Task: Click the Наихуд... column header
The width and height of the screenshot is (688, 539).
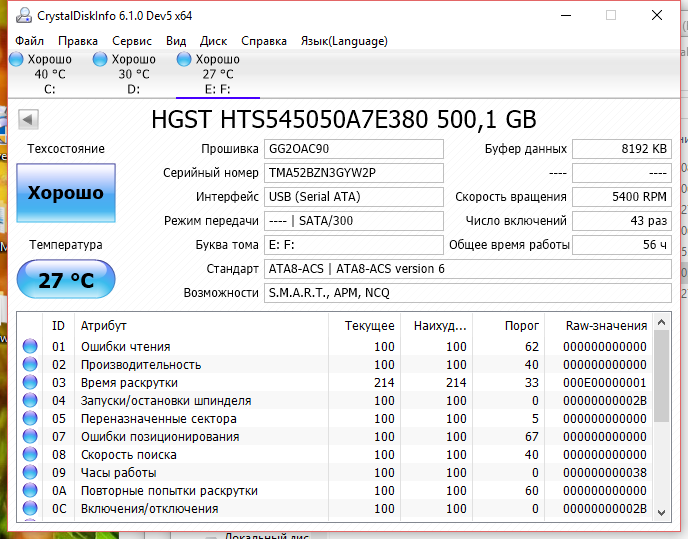Action: pos(436,326)
